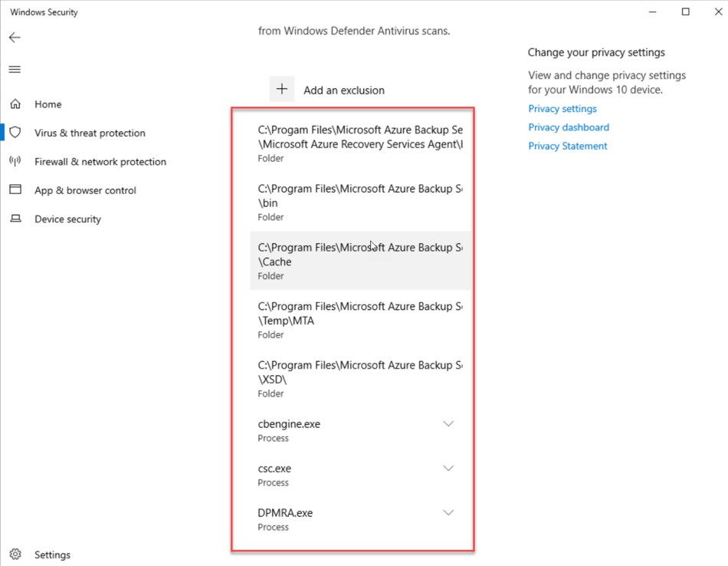
Task: Go to Windows Security Home
Action: tap(48, 104)
